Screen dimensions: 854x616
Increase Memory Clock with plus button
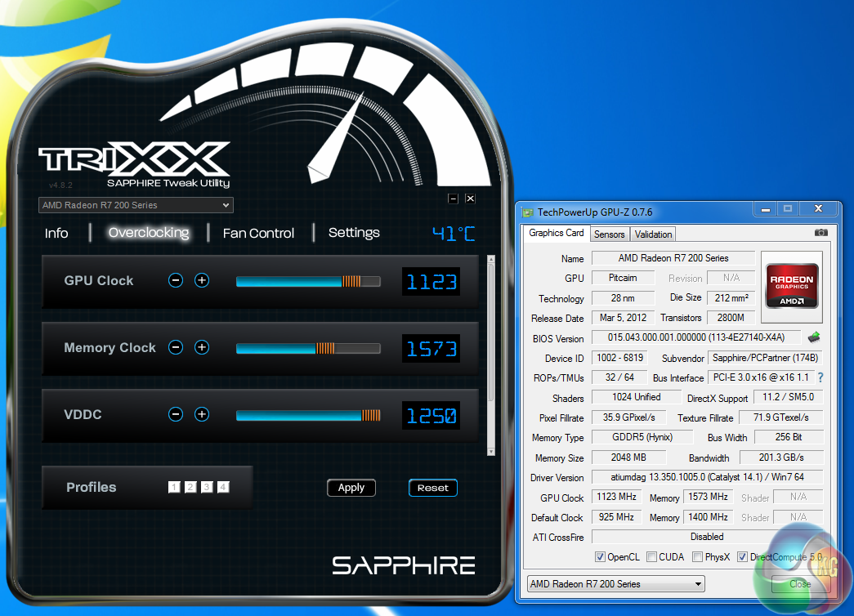click(x=202, y=347)
